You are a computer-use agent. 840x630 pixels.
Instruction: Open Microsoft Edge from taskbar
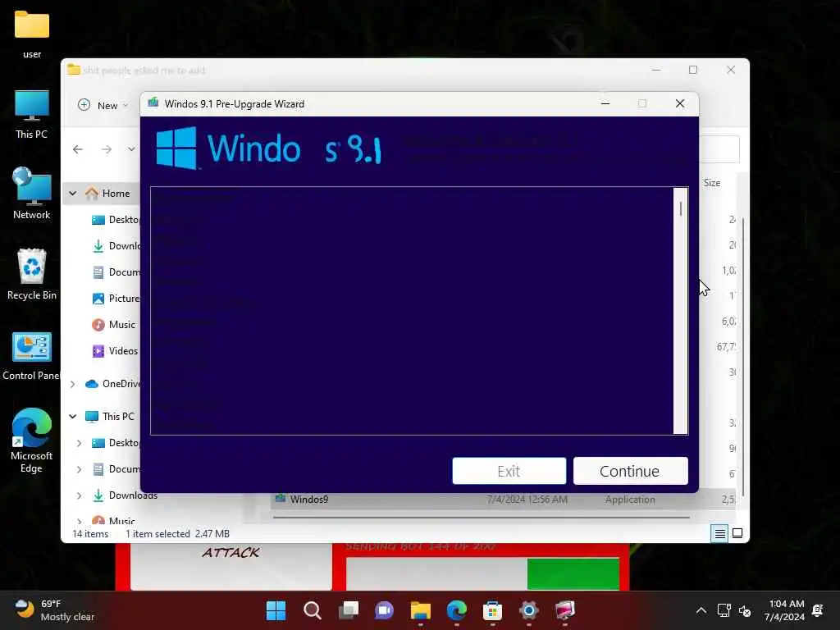coord(457,610)
